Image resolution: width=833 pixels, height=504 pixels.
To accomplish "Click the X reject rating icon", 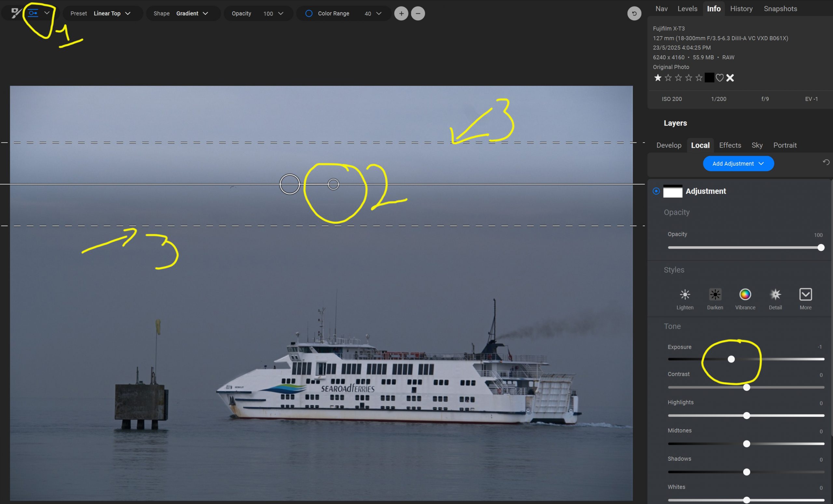I will tap(730, 78).
